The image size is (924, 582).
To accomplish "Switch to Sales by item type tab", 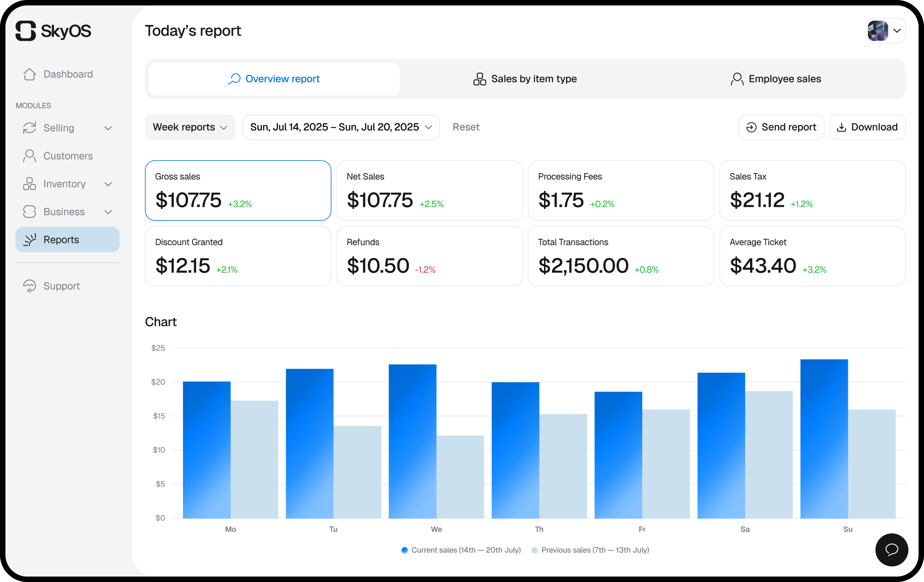I will click(x=525, y=79).
